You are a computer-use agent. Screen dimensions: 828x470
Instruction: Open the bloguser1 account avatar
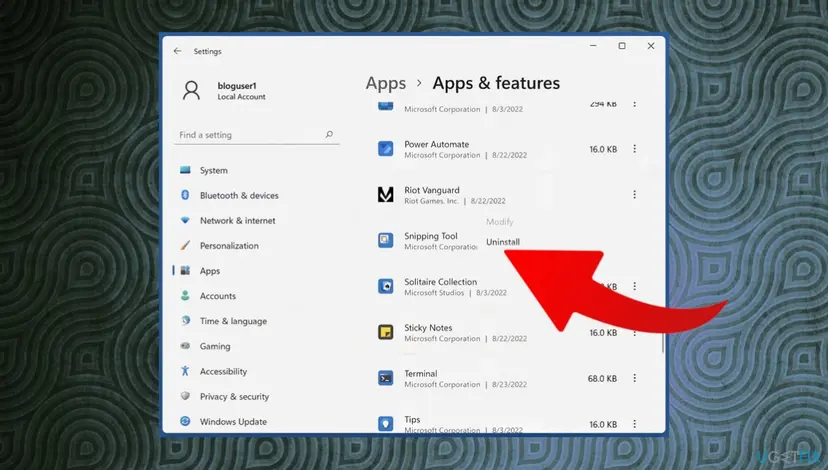[191, 90]
